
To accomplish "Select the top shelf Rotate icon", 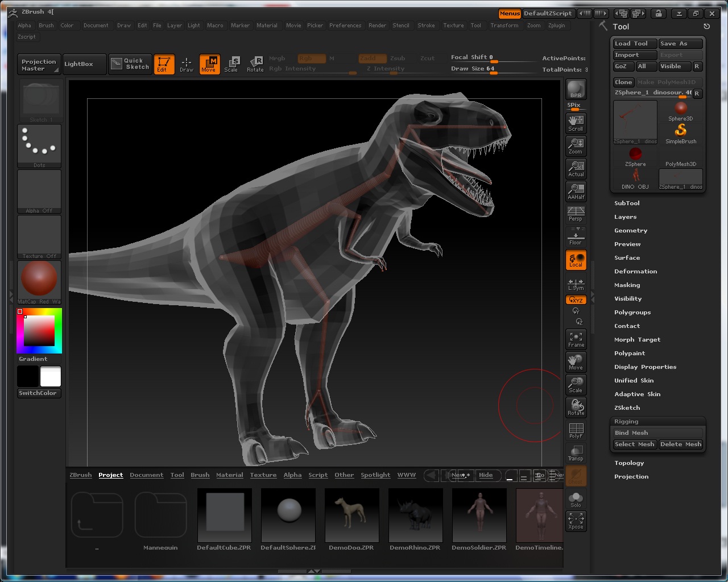I will point(255,64).
